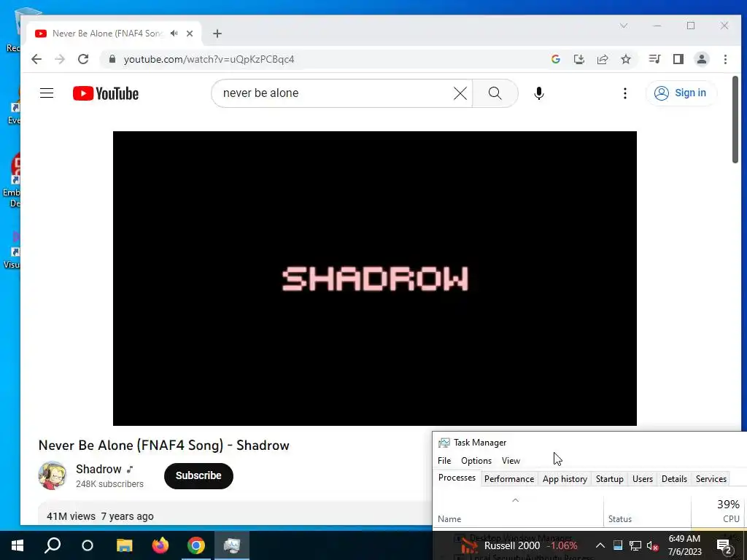Click Task Manager taskbar button
This screenshot has height=560, width=747.
click(x=231, y=545)
